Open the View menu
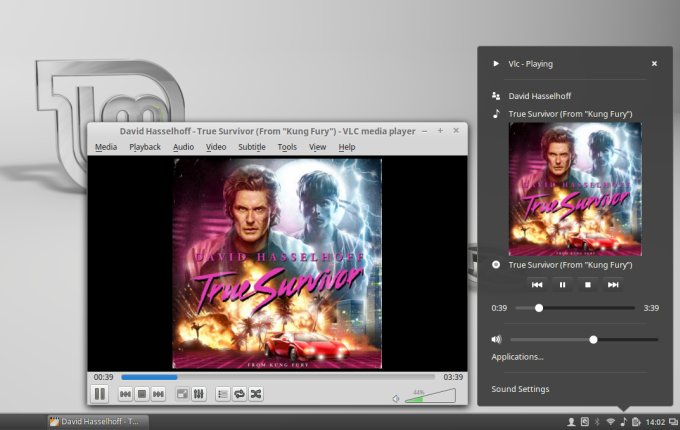This screenshot has width=680, height=430. coord(317,147)
